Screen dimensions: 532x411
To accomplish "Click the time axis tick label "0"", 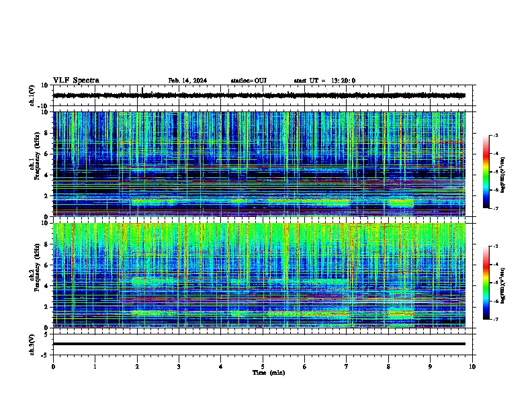I will coord(53,367).
